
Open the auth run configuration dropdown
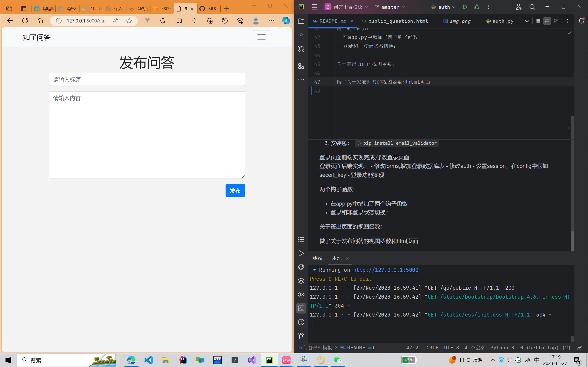pos(444,7)
